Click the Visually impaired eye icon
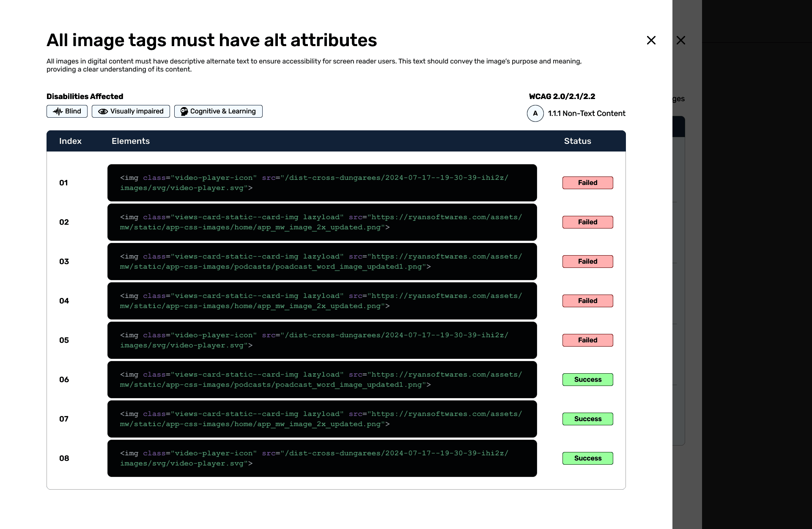This screenshot has width=812, height=529. coord(103,111)
